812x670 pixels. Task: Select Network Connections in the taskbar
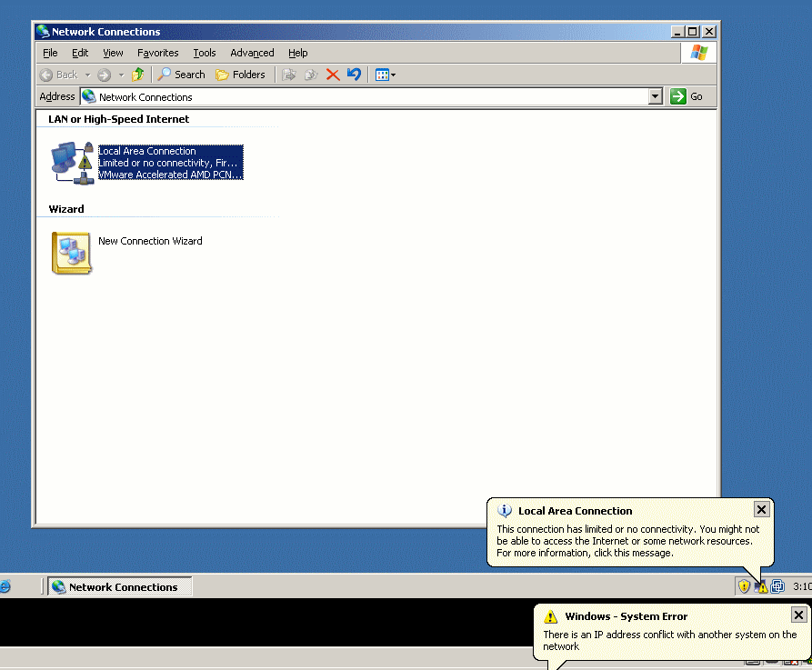tap(118, 586)
